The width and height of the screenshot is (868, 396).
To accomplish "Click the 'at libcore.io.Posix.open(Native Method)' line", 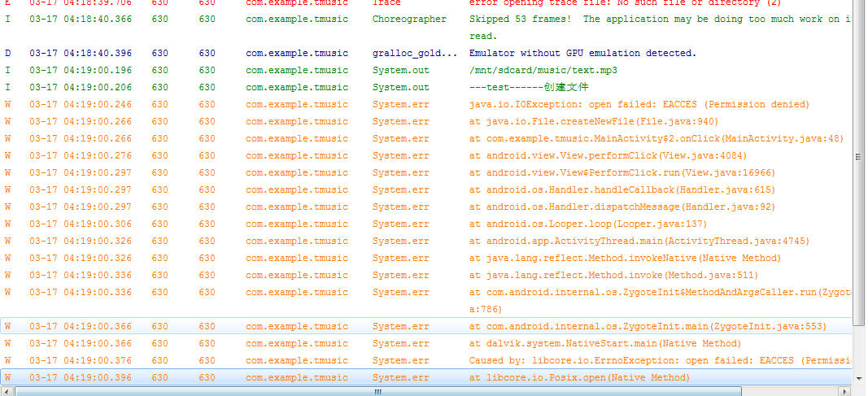I will pos(579,378).
